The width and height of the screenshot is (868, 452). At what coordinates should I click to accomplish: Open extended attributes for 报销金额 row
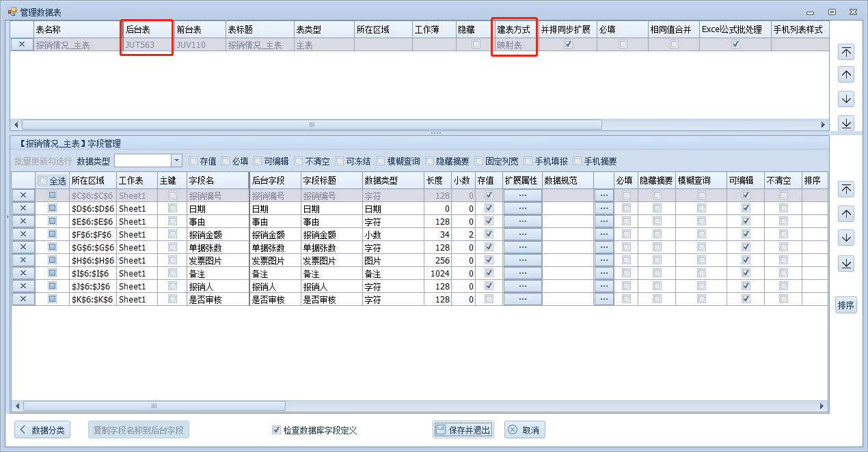[x=522, y=234]
